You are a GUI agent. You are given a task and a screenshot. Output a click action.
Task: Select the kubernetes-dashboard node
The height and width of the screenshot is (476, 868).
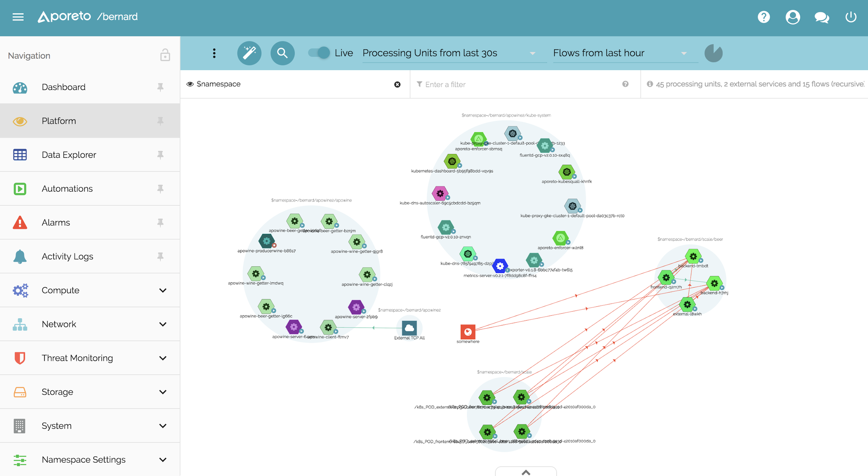[452, 161]
